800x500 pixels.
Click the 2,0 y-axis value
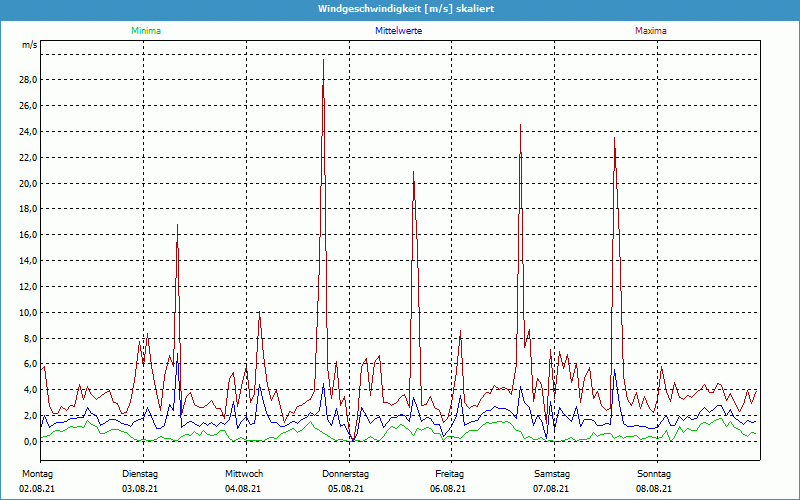point(32,416)
